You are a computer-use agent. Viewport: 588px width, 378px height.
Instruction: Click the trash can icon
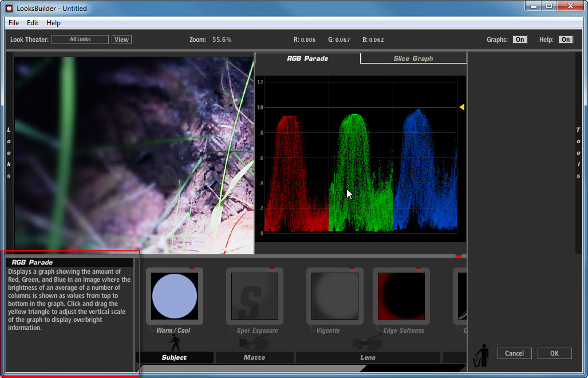click(x=482, y=355)
